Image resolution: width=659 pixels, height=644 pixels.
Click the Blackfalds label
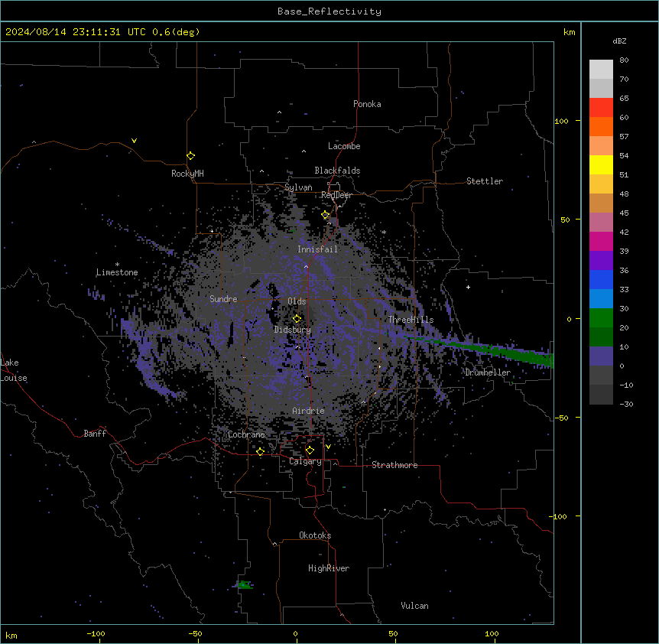pos(337,171)
